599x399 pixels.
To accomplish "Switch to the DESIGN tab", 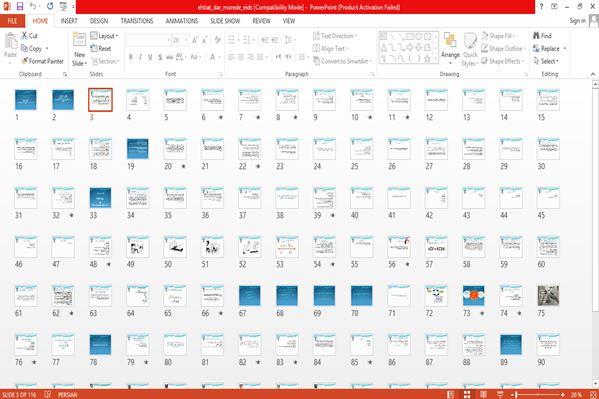I will (x=99, y=21).
